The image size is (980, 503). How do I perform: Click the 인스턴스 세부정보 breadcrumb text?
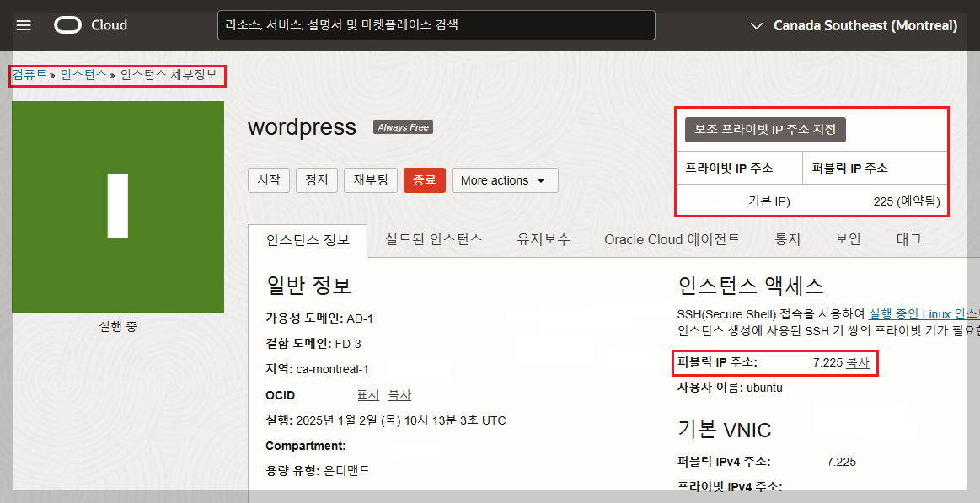pos(169,75)
